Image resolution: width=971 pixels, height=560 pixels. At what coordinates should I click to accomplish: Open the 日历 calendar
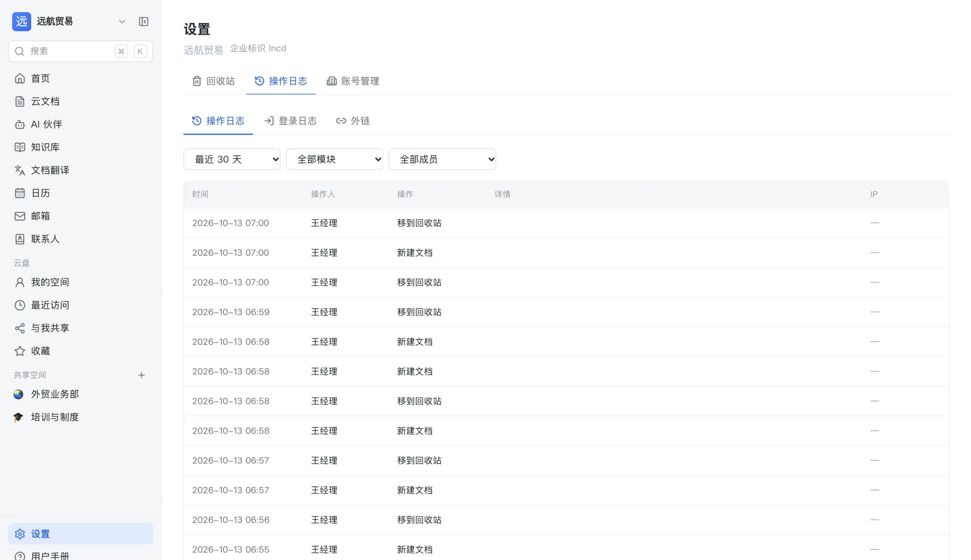pos(81,193)
